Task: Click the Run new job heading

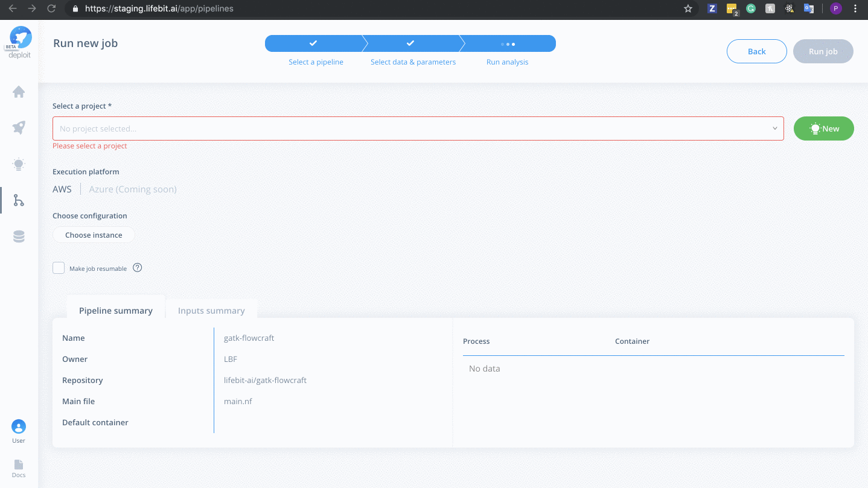Action: point(86,43)
